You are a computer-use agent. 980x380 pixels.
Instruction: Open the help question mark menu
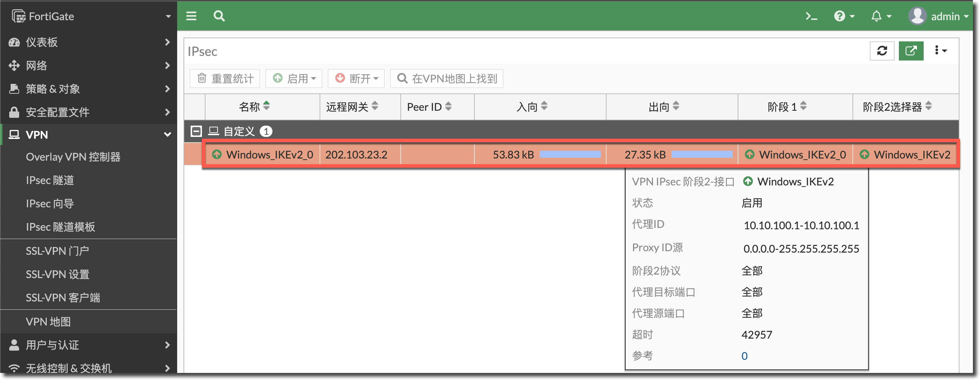tap(844, 16)
